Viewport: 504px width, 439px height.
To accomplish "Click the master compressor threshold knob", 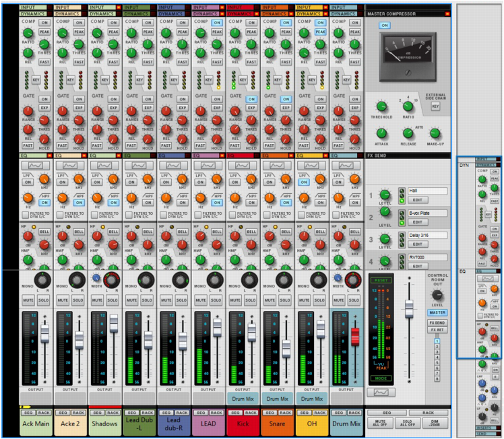I will point(381,106).
